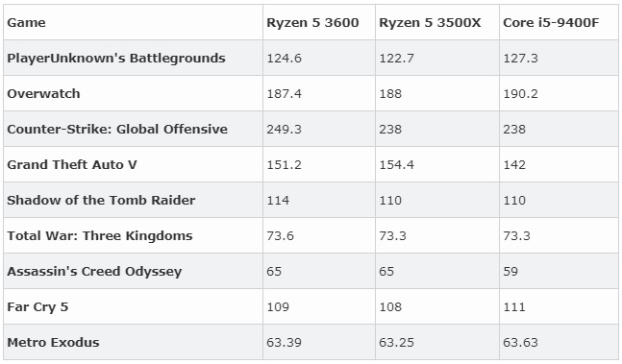Click Core i5-9400F value for Tomb Raider
Viewport: 622px width, 364px height.
coord(514,201)
